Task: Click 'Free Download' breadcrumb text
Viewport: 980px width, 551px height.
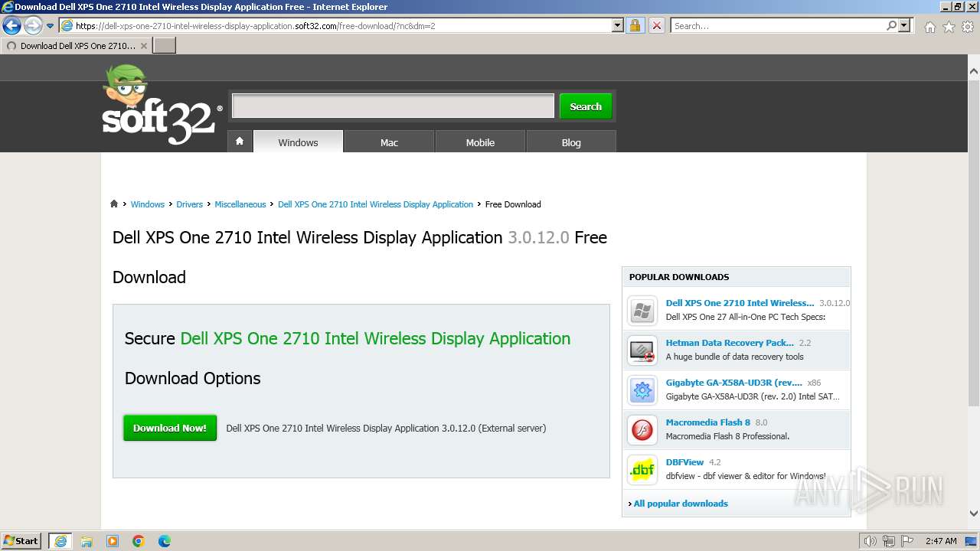Action: 513,204
